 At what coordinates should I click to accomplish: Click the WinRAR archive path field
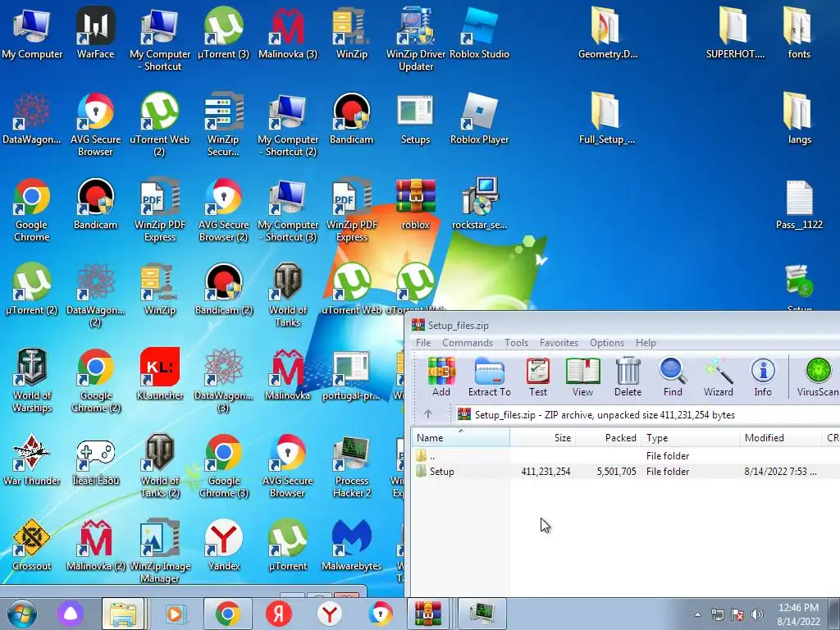647,414
